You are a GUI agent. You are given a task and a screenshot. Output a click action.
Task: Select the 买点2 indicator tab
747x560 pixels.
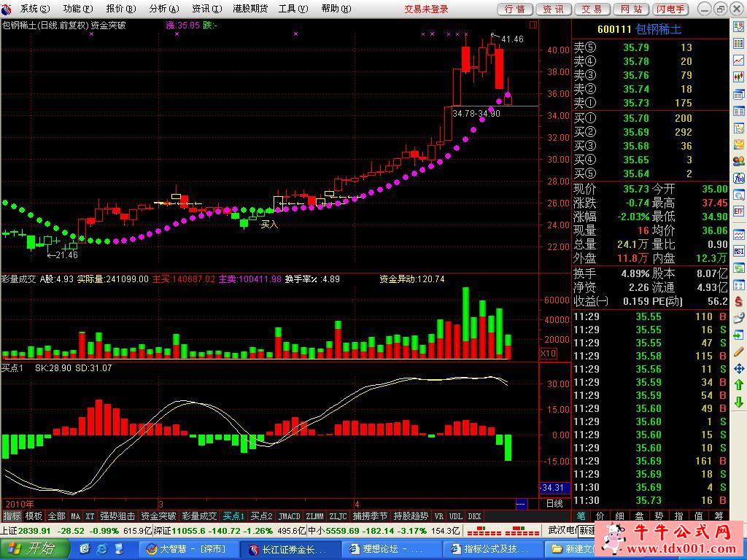tap(262, 516)
